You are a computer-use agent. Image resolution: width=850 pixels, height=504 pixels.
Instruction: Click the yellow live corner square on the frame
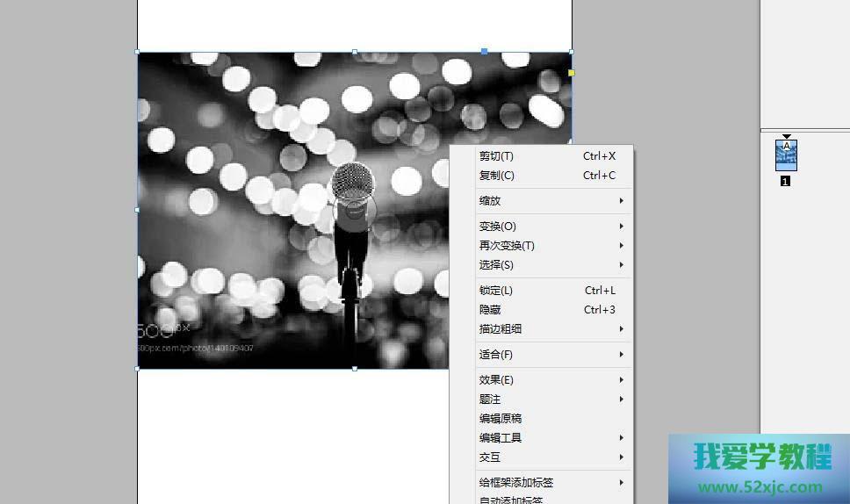[572, 73]
